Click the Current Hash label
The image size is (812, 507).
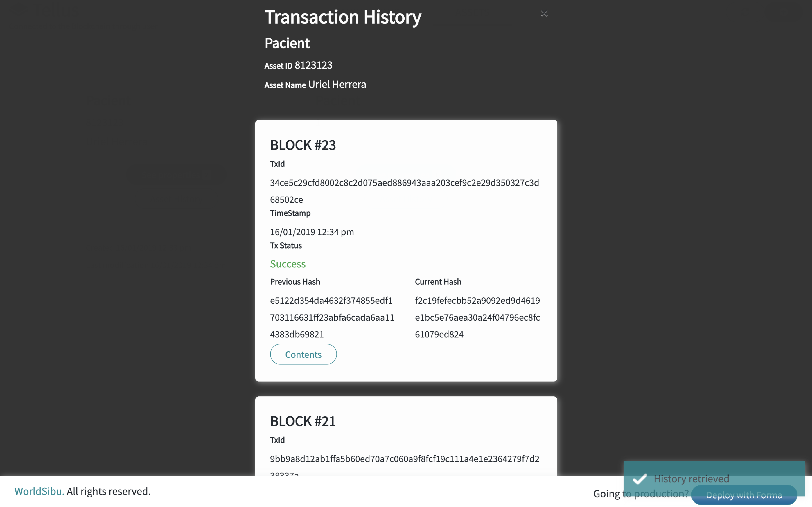438,282
